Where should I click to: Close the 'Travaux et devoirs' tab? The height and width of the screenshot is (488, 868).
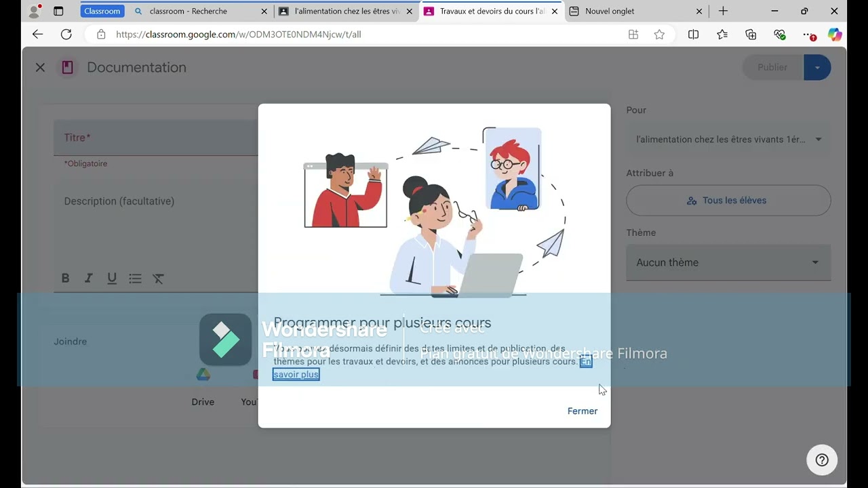coord(555,11)
